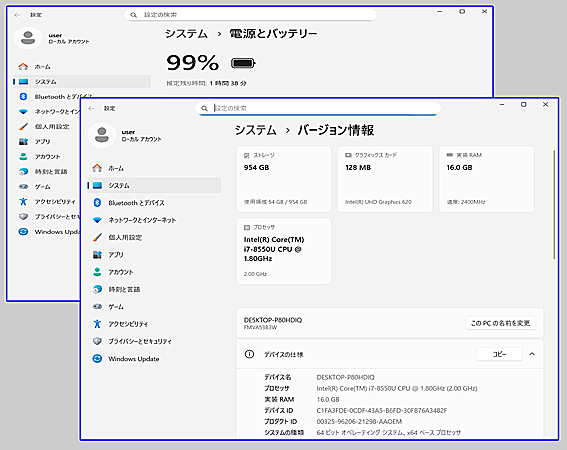Click the Gaming controller icon in front window
The height and width of the screenshot is (450, 567).
click(x=97, y=307)
